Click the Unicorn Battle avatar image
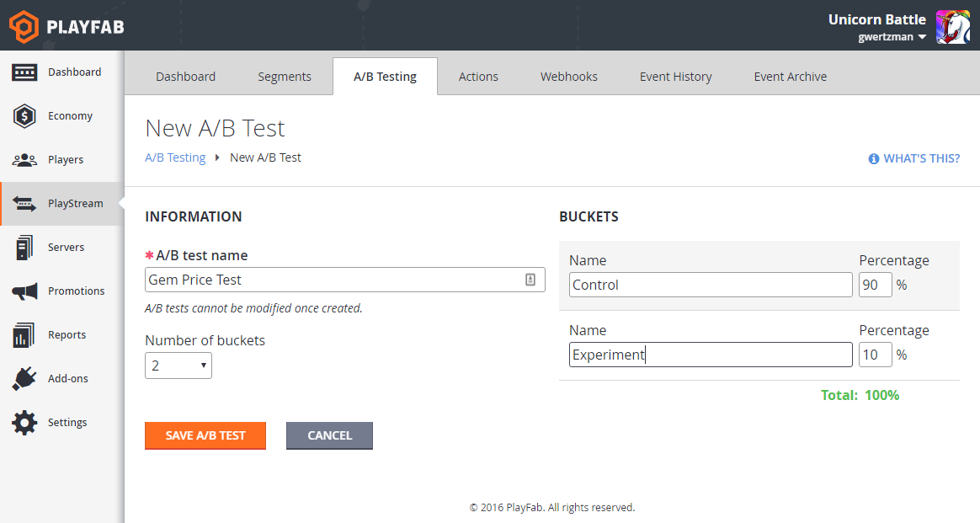The height and width of the screenshot is (523, 980). pyautogui.click(x=952, y=27)
